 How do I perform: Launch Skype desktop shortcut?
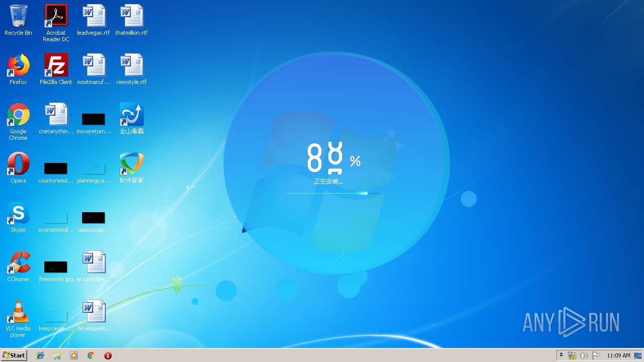[x=18, y=218]
